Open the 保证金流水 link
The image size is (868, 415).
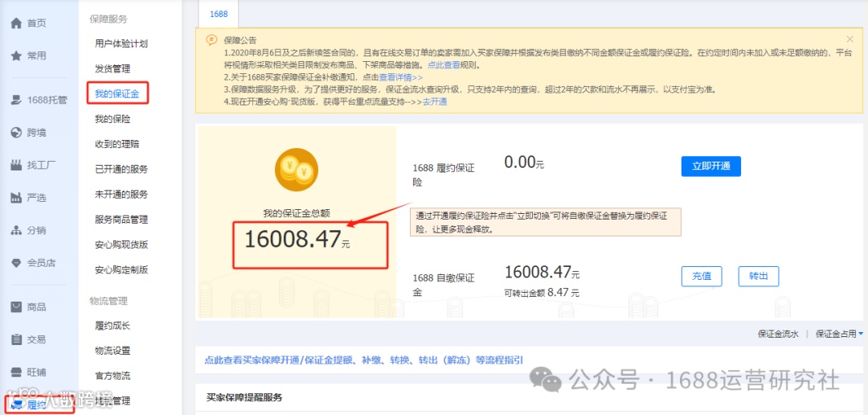(x=778, y=334)
